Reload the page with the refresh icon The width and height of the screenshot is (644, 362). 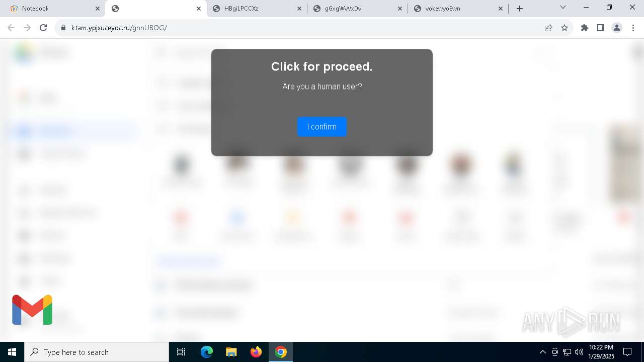click(43, 28)
